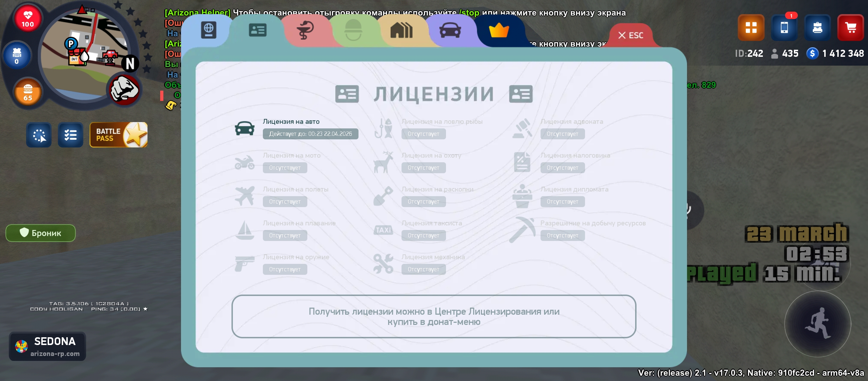This screenshot has width=868, height=381.
Task: Open the medical caduceus tab
Action: tap(305, 30)
